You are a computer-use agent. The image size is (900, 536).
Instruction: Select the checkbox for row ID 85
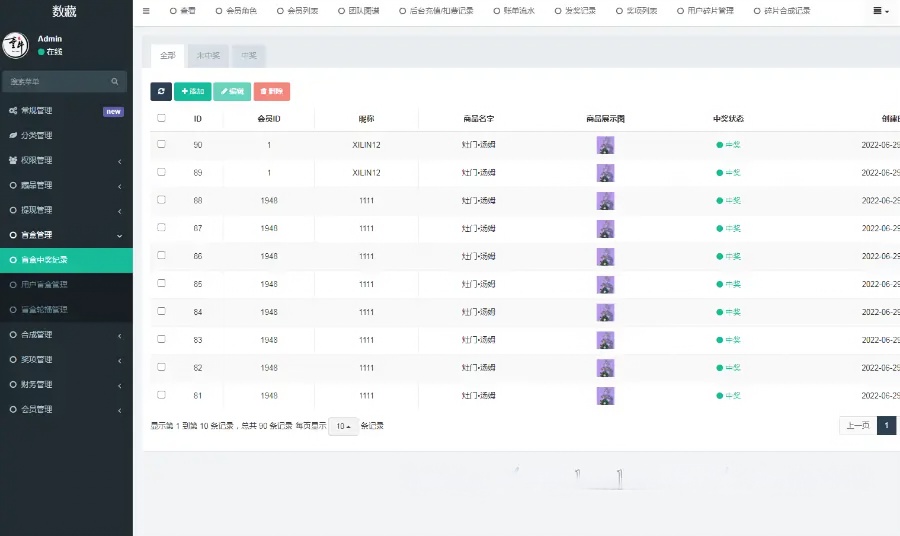click(x=161, y=284)
